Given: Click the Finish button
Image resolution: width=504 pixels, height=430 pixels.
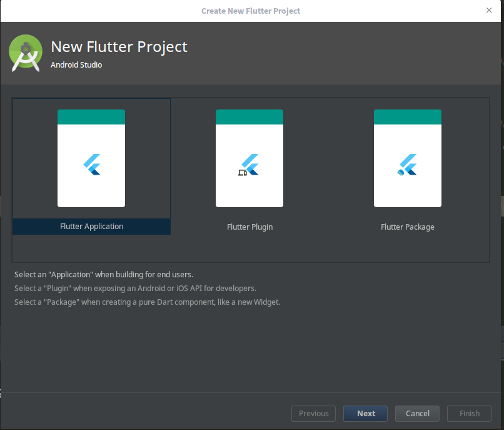Looking at the screenshot, I should [x=469, y=414].
